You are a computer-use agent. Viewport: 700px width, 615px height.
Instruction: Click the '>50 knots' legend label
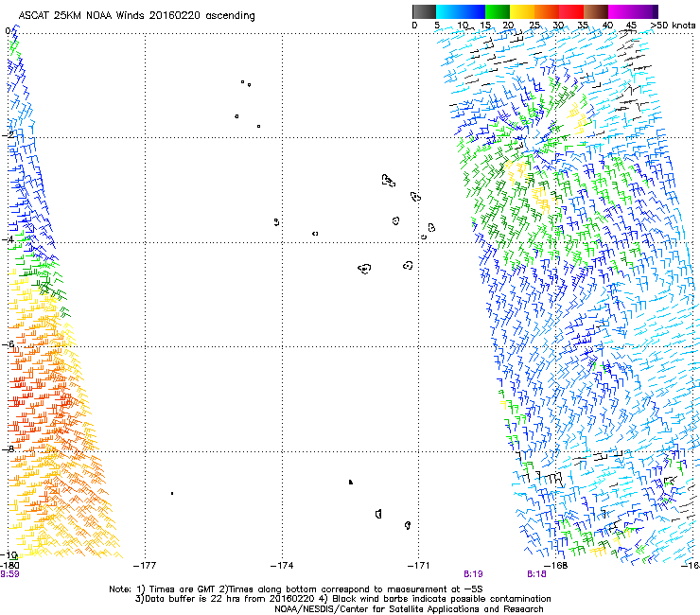673,26
